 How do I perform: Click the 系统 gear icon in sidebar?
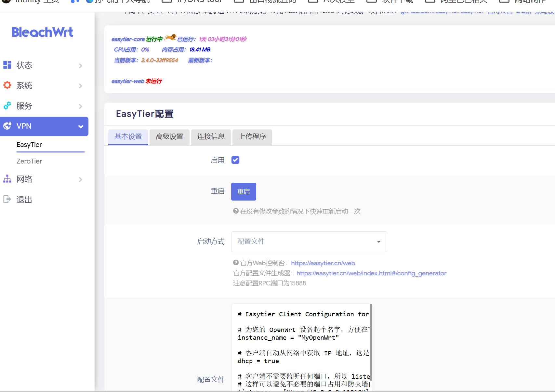[7, 85]
